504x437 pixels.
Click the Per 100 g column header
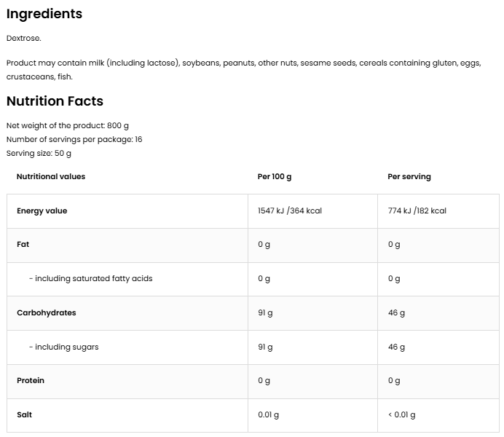click(x=275, y=176)
